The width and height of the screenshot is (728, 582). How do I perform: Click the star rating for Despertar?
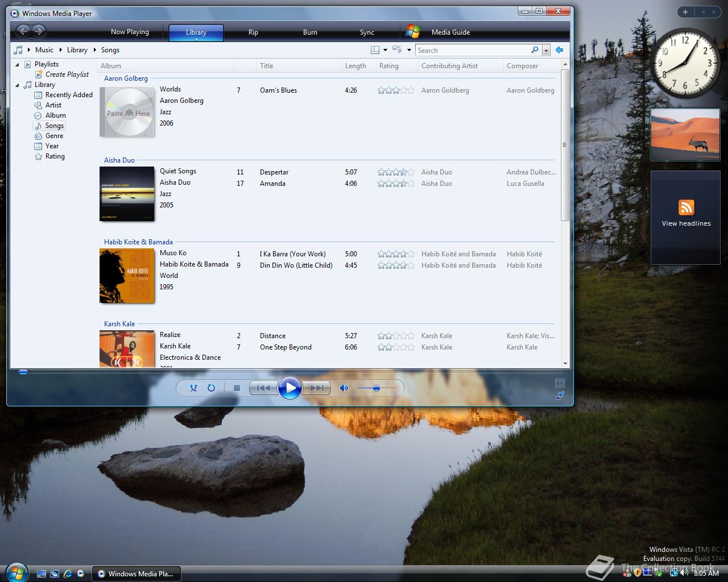click(396, 172)
